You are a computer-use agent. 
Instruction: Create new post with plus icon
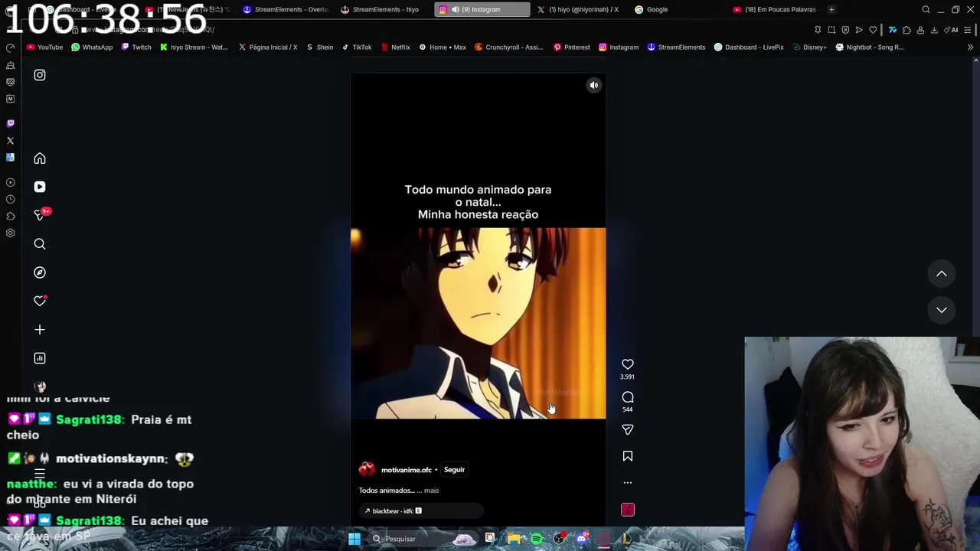[x=40, y=330]
